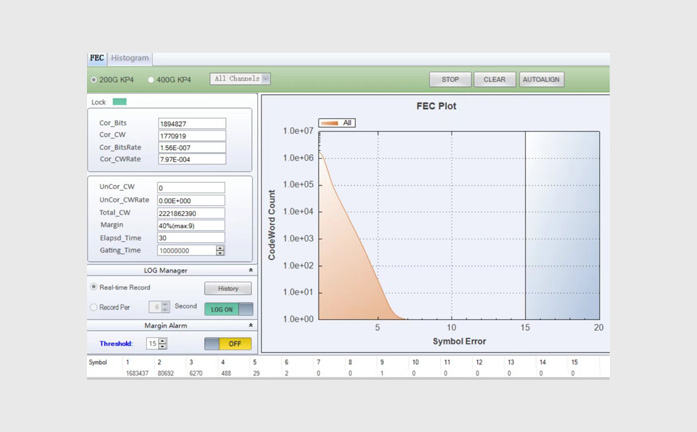Click the CLEAR button
Viewport: 697px width, 432px height.
click(494, 80)
